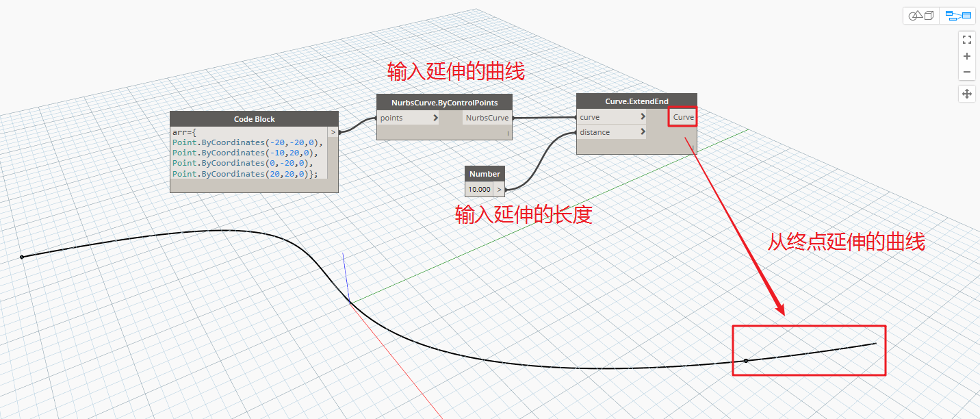This screenshot has height=419, width=980.
Task: Switch to background 3D preview navigation
Action: pos(921,15)
